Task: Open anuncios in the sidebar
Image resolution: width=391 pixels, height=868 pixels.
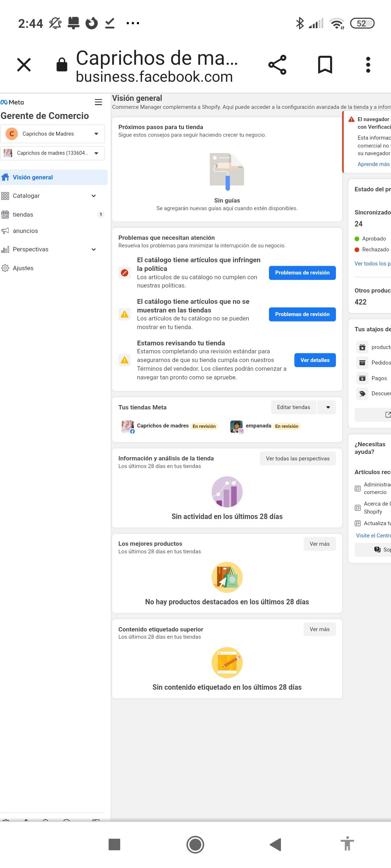Action: tap(25, 231)
